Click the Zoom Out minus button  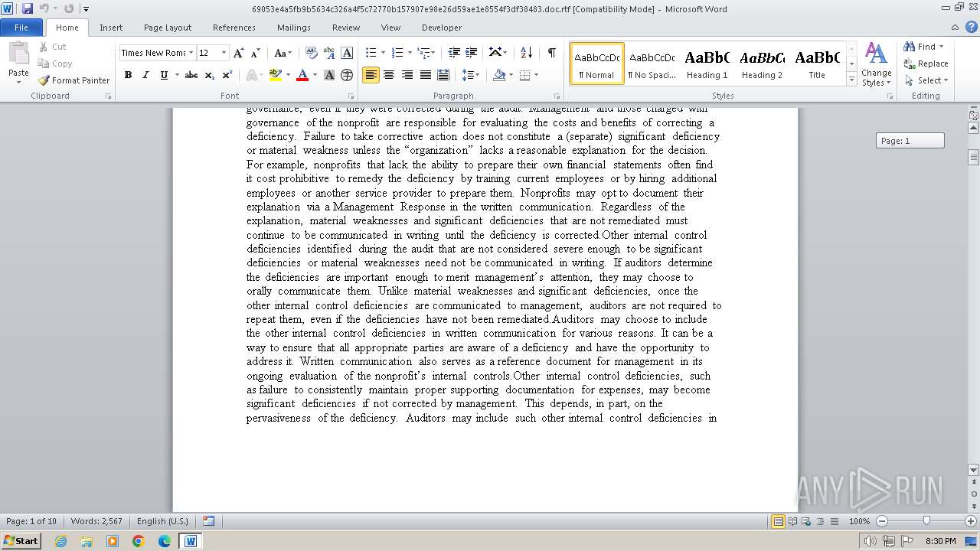[881, 521]
